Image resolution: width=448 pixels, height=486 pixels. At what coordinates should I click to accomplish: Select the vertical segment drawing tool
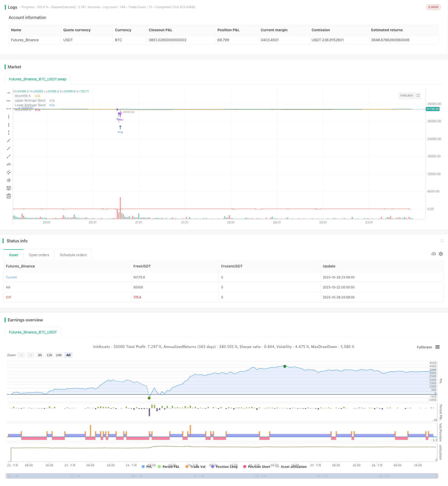click(x=9, y=133)
